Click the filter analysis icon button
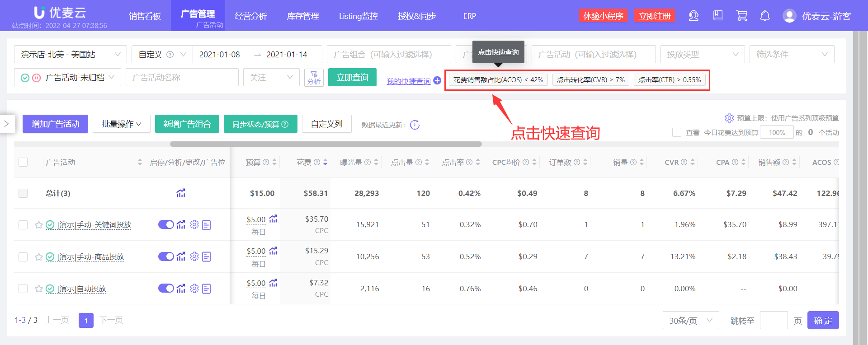Screen dimensions: 868x345 pyautogui.click(x=314, y=77)
